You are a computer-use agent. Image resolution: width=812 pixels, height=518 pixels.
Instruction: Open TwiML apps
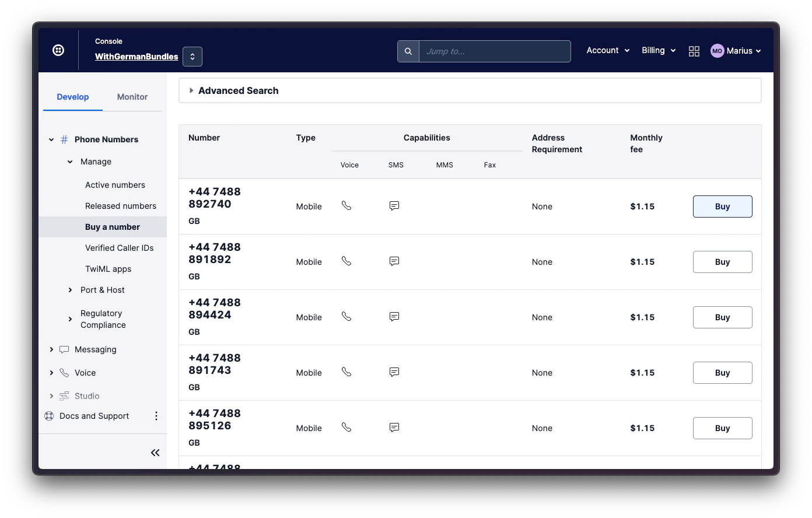(108, 269)
